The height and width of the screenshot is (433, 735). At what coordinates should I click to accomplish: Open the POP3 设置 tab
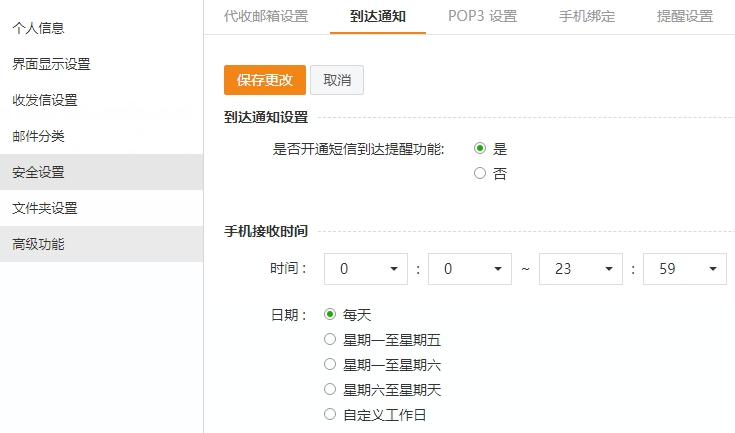point(482,16)
